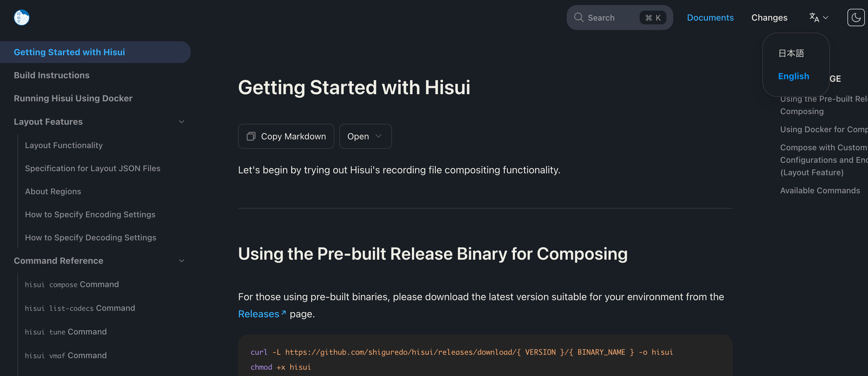The width and height of the screenshot is (868, 376).
Task: Click the language translate icon
Action: (x=814, y=17)
